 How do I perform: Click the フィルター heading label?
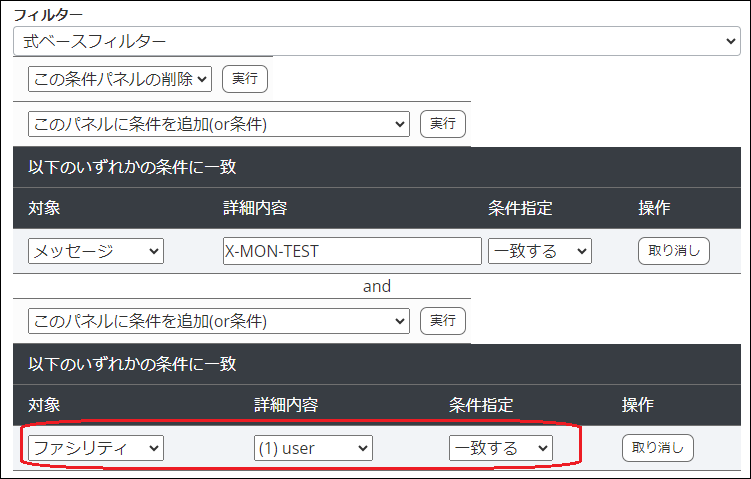pos(48,15)
